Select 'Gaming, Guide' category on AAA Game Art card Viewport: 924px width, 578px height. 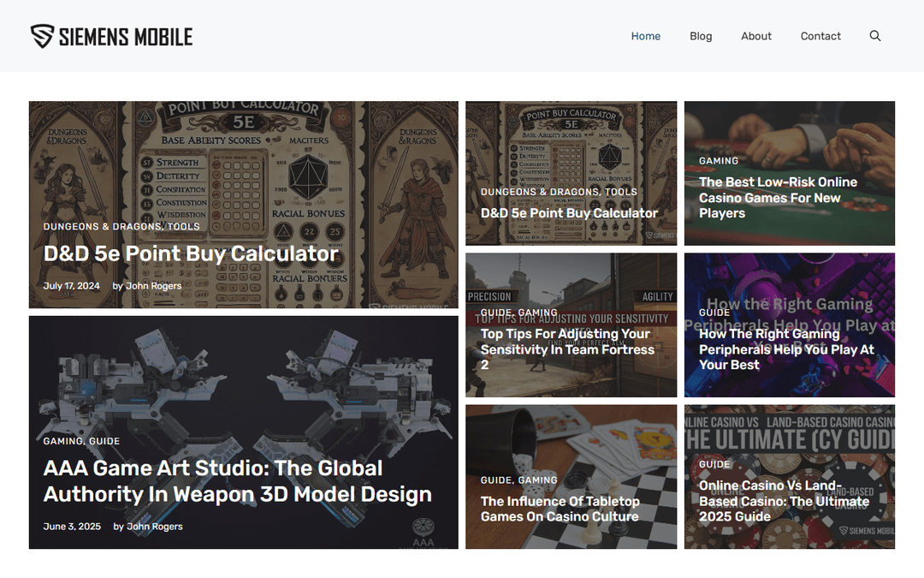click(x=81, y=441)
